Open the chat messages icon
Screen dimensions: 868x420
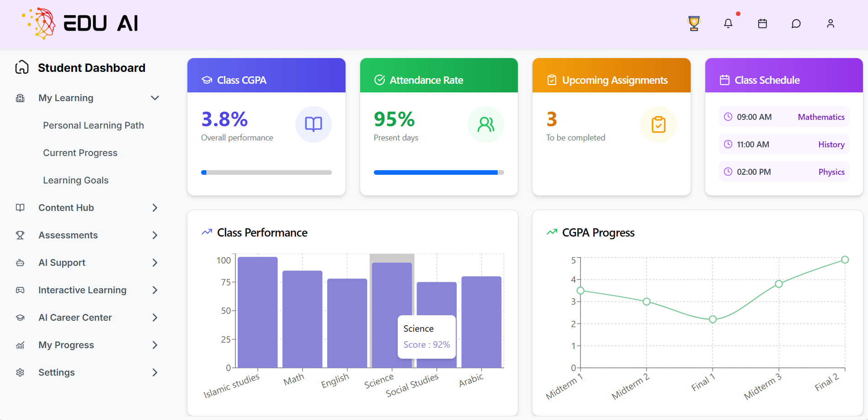click(796, 23)
